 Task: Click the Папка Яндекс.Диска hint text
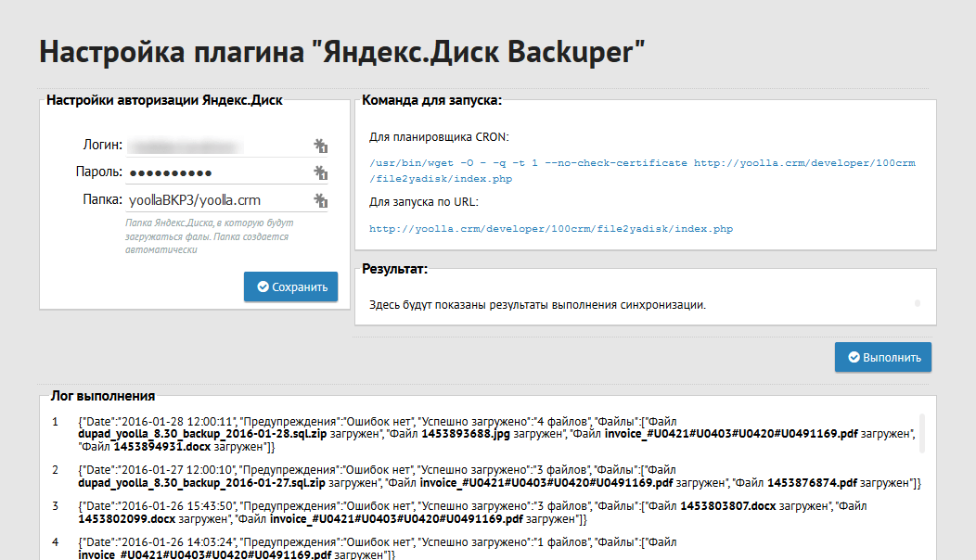pyautogui.click(x=209, y=236)
